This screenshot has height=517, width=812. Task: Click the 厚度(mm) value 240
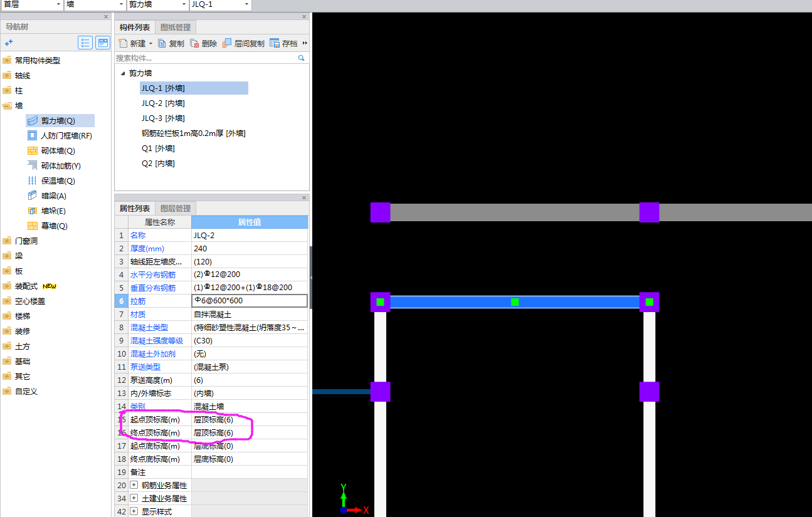tap(250, 248)
